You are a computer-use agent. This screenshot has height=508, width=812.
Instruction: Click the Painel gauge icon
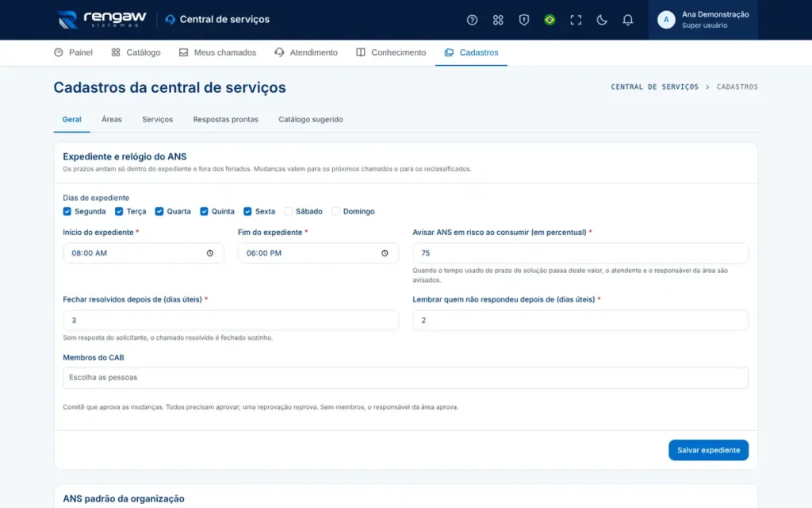tap(59, 52)
